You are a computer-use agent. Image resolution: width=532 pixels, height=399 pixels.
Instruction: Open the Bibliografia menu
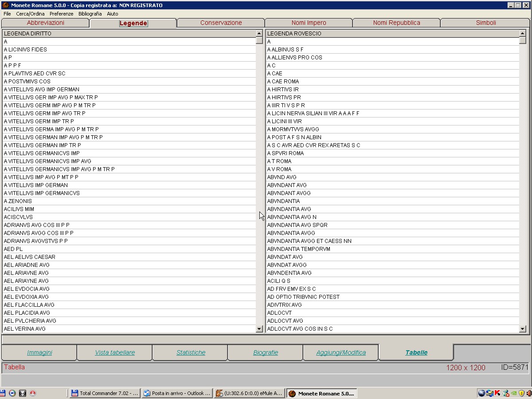(x=90, y=14)
